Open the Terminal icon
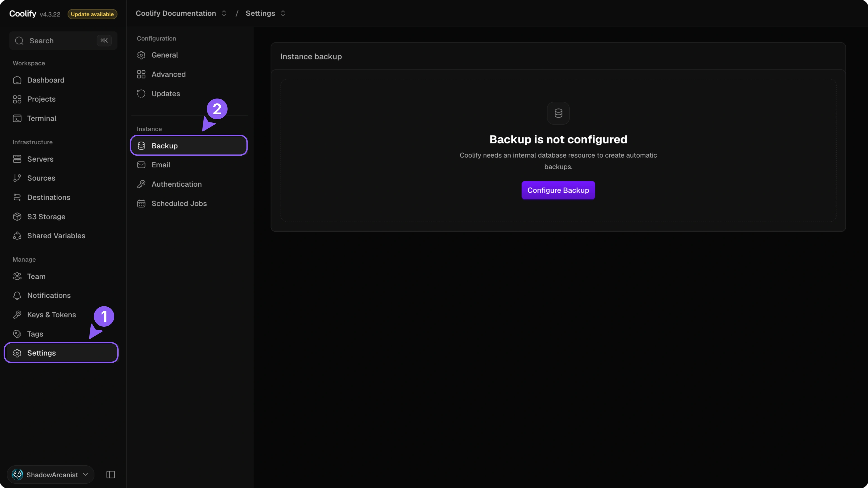This screenshot has height=488, width=868. coord(17,119)
